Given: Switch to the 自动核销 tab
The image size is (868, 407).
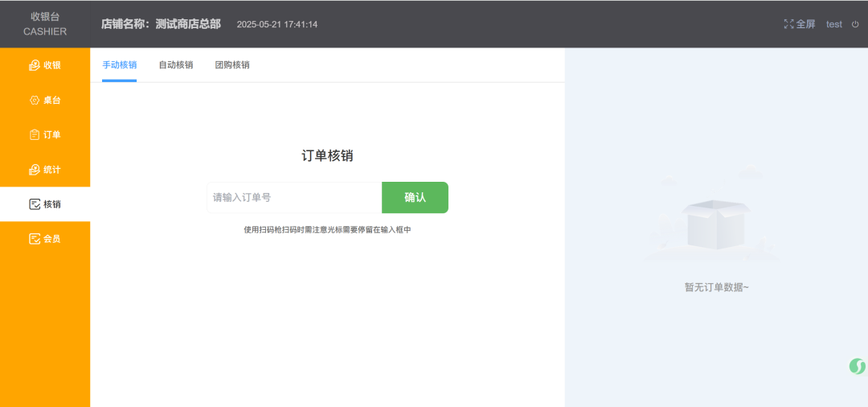Looking at the screenshot, I should click(175, 65).
